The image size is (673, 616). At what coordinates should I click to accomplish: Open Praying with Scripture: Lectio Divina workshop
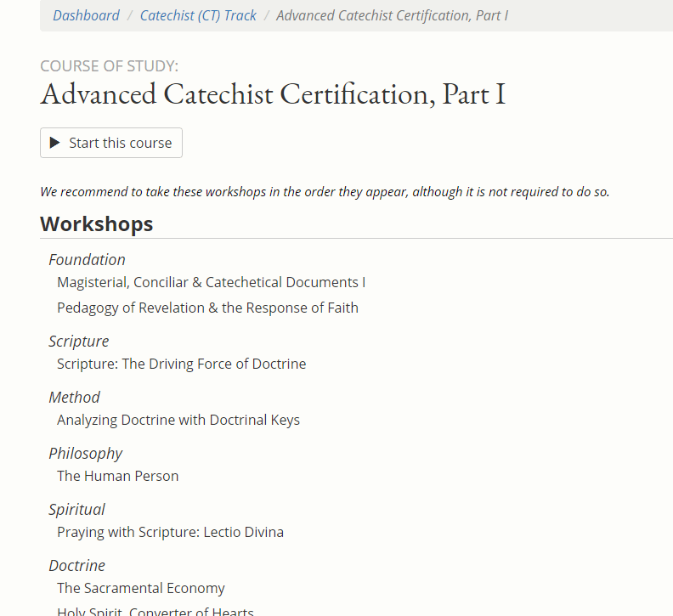pyautogui.click(x=171, y=532)
